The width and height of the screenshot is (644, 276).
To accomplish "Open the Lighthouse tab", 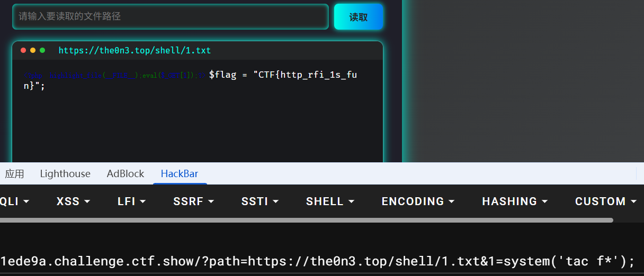I will (65, 174).
